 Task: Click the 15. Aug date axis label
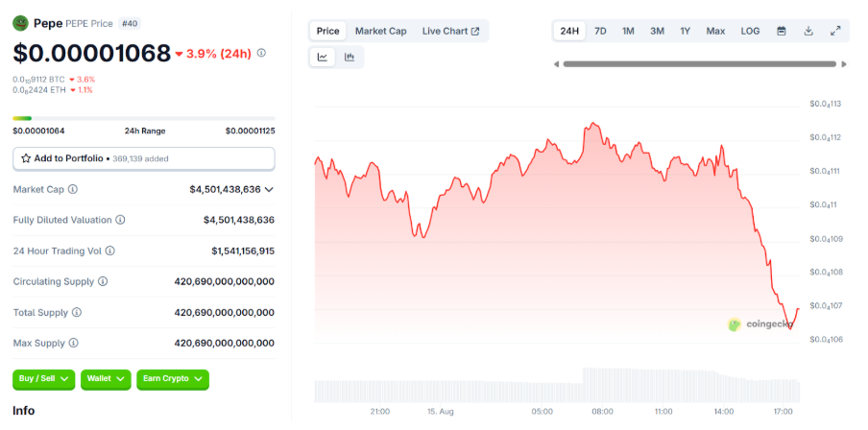click(440, 412)
